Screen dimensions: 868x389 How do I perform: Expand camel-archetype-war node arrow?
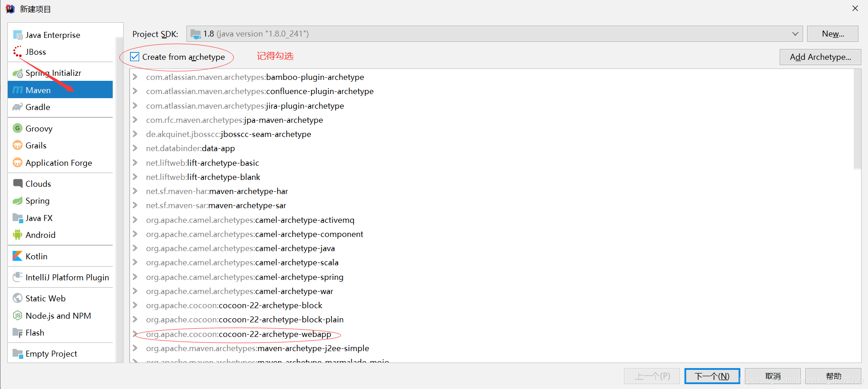[x=135, y=291]
